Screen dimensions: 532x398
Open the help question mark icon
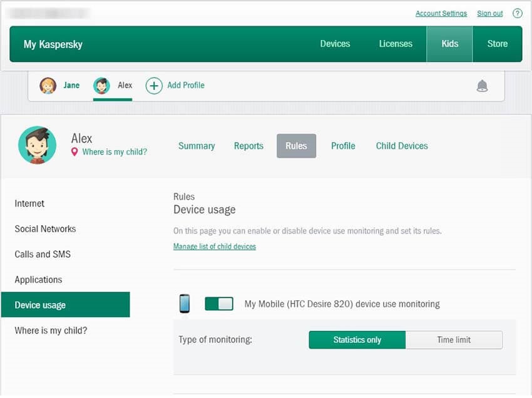tap(518, 13)
